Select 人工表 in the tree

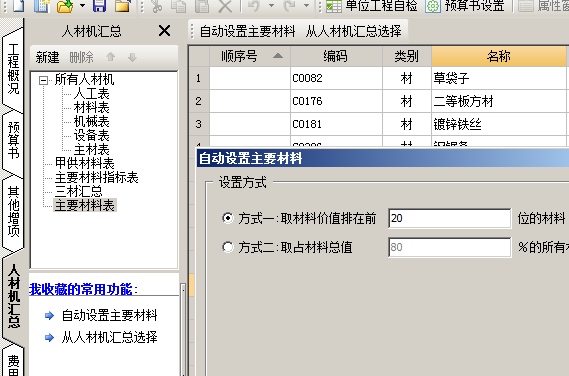click(91, 94)
